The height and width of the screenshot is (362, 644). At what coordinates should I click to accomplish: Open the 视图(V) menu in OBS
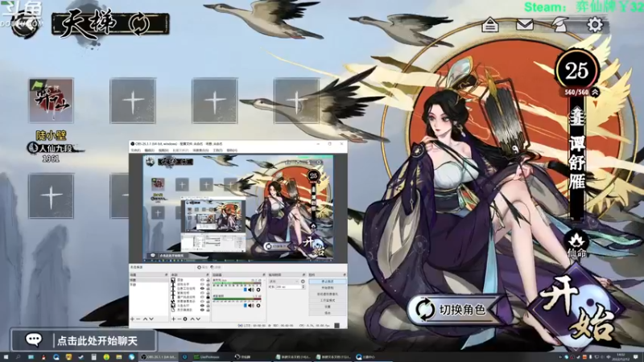pyautogui.click(x=163, y=150)
